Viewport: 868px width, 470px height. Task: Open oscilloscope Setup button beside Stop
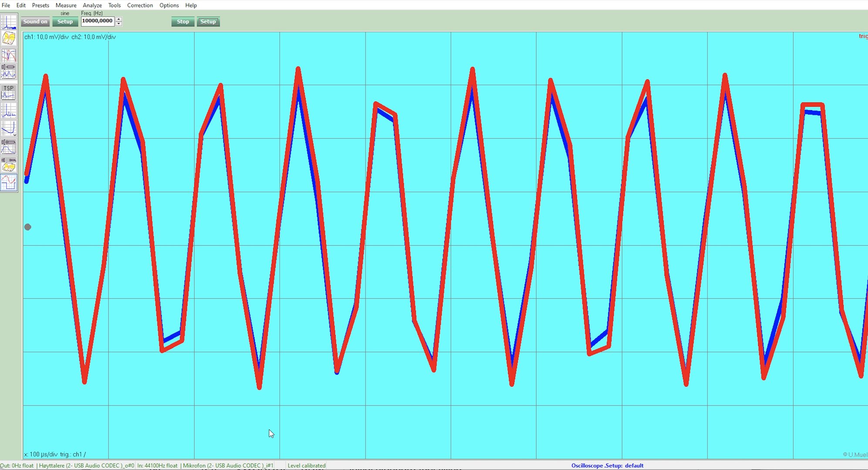208,22
